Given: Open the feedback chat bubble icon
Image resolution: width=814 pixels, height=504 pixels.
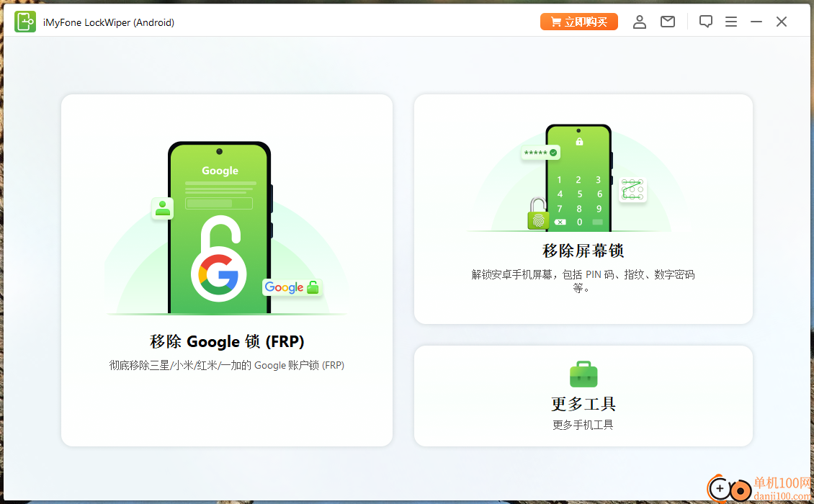Looking at the screenshot, I should pos(705,22).
